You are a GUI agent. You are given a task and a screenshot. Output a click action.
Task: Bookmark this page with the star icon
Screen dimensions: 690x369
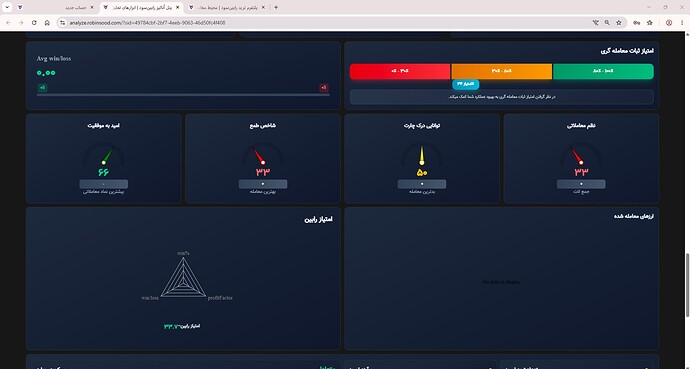tap(619, 22)
